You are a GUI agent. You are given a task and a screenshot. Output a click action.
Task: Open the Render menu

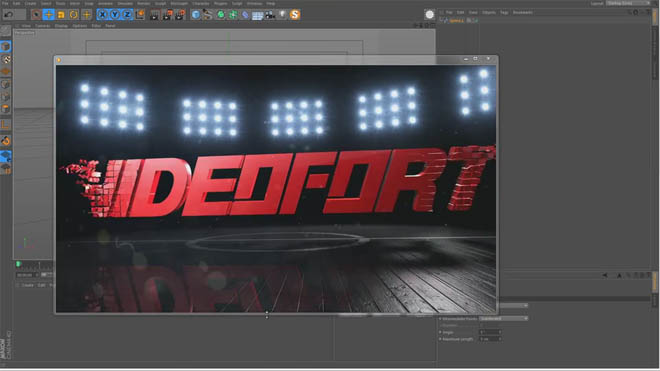click(144, 3)
